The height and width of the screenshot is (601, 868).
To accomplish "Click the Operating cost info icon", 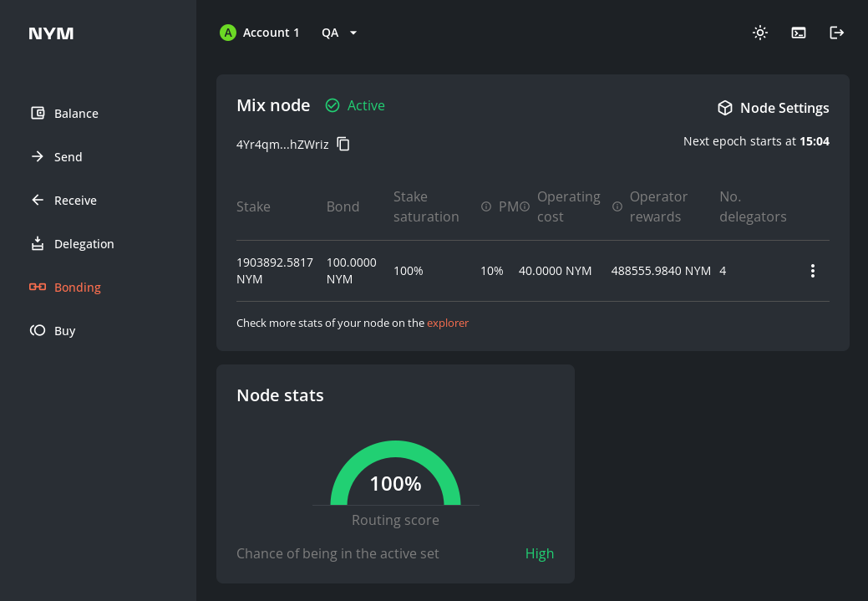I will click(x=525, y=206).
